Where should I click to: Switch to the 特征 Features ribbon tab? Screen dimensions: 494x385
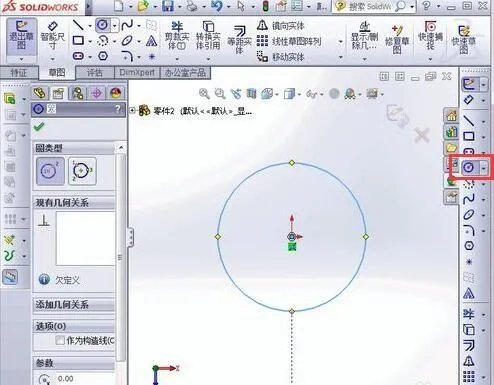pos(19,72)
